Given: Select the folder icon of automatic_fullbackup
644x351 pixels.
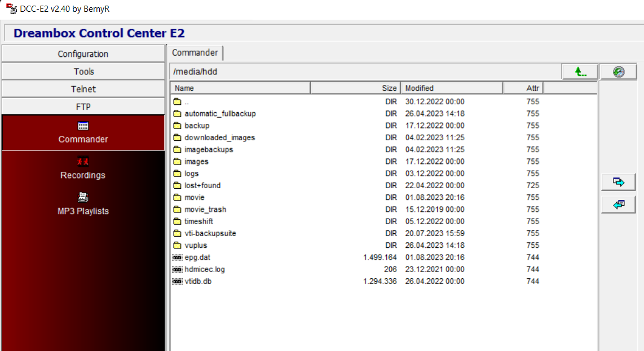Looking at the screenshot, I should pos(177,113).
